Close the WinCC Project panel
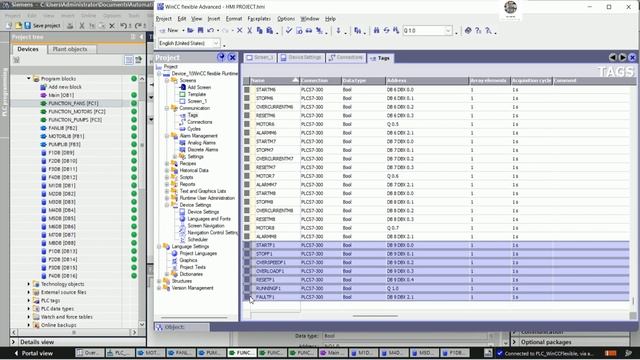This screenshot has width=640, height=360. 232,57
